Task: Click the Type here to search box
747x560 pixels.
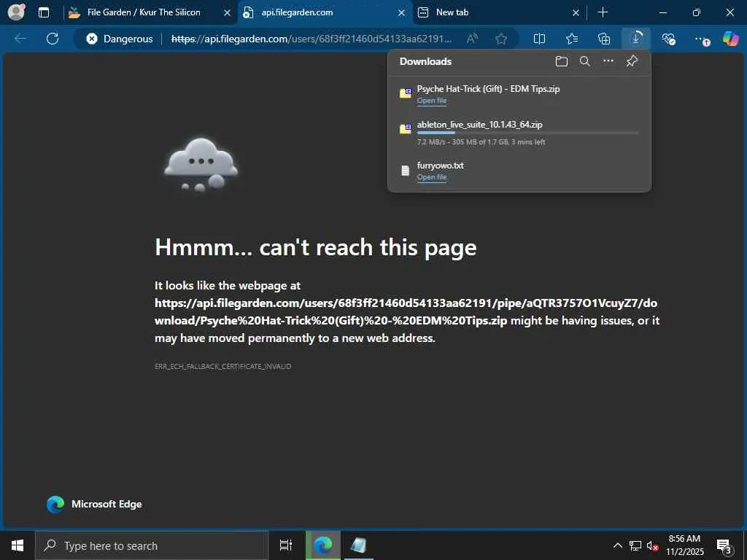Action: (152, 545)
